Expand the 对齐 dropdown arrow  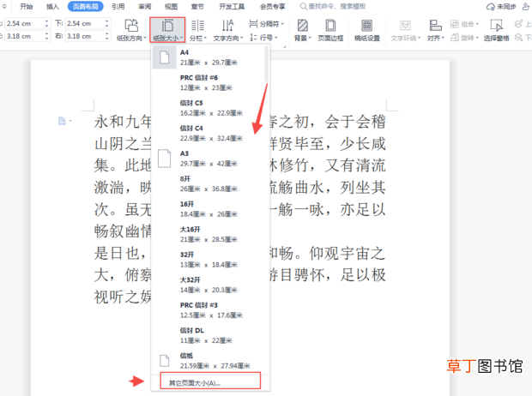pos(443,39)
